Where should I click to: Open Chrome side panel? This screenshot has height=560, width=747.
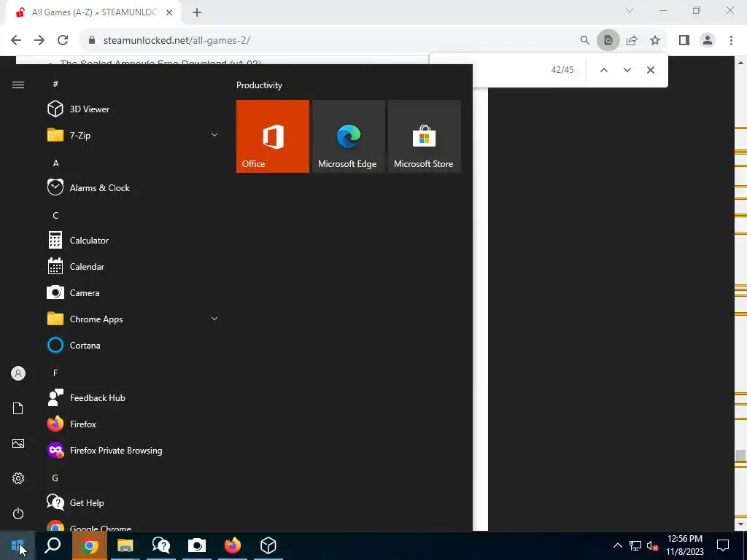coord(684,40)
